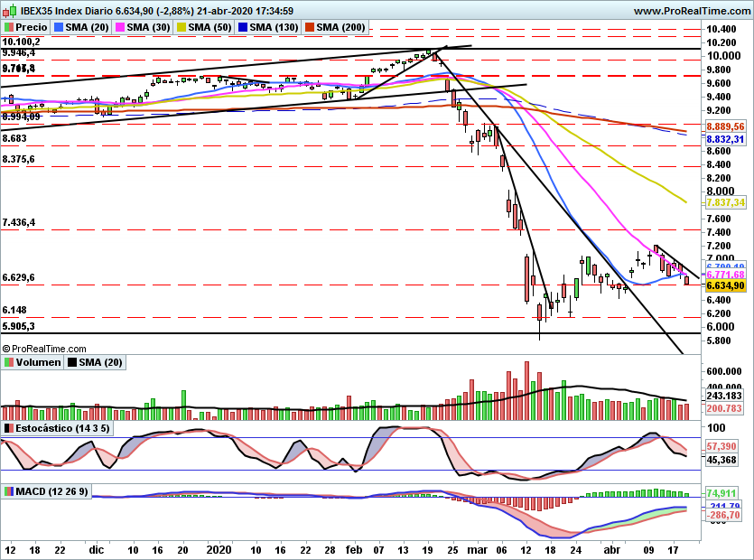Open the Volumen panel legend
Screen dimensions: 754x560
[x=33, y=362]
